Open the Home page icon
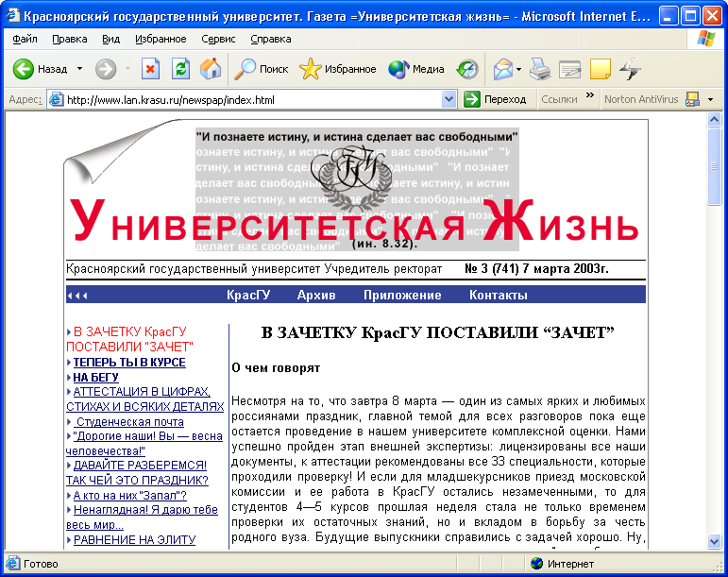 click(211, 69)
